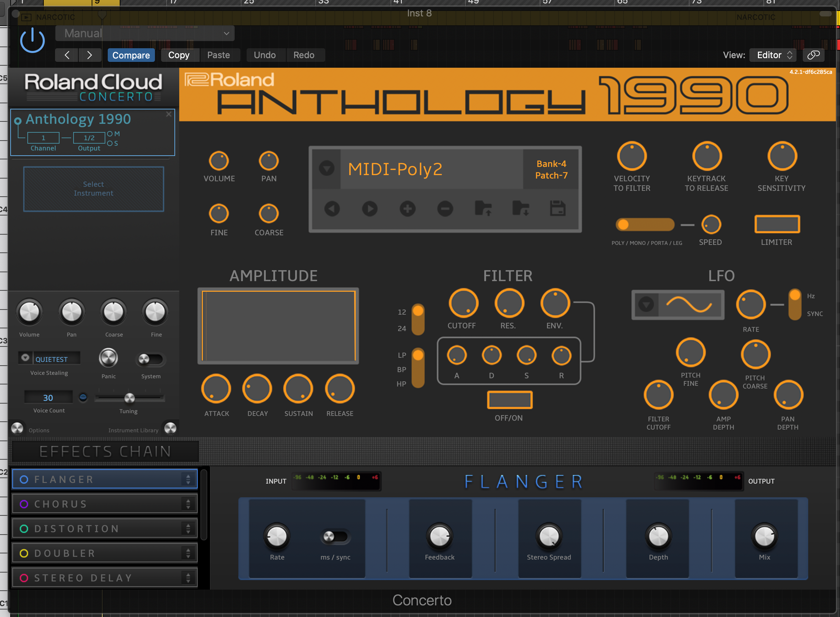The image size is (840, 617).
Task: Click the plus patch icon
Action: (x=407, y=208)
